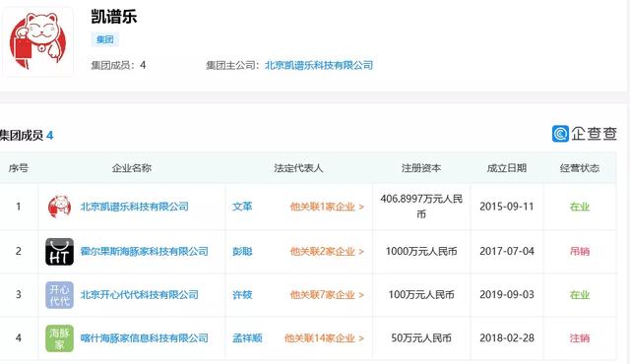The height and width of the screenshot is (364, 630).
Task: Open 北京凯谱乐科技有限公司 in the table
Action: [x=135, y=207]
